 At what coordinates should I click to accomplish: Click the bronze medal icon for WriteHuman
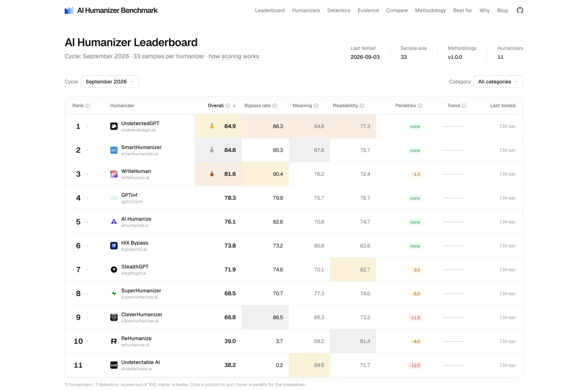[212, 174]
